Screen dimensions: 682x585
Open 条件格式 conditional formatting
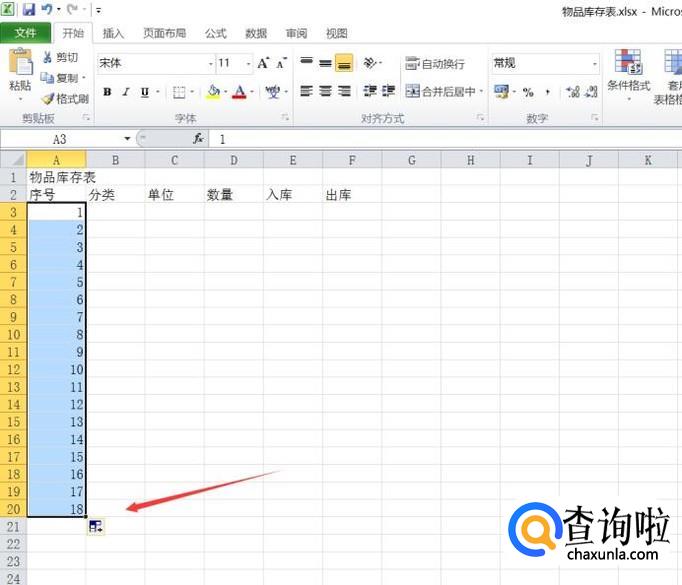click(629, 75)
